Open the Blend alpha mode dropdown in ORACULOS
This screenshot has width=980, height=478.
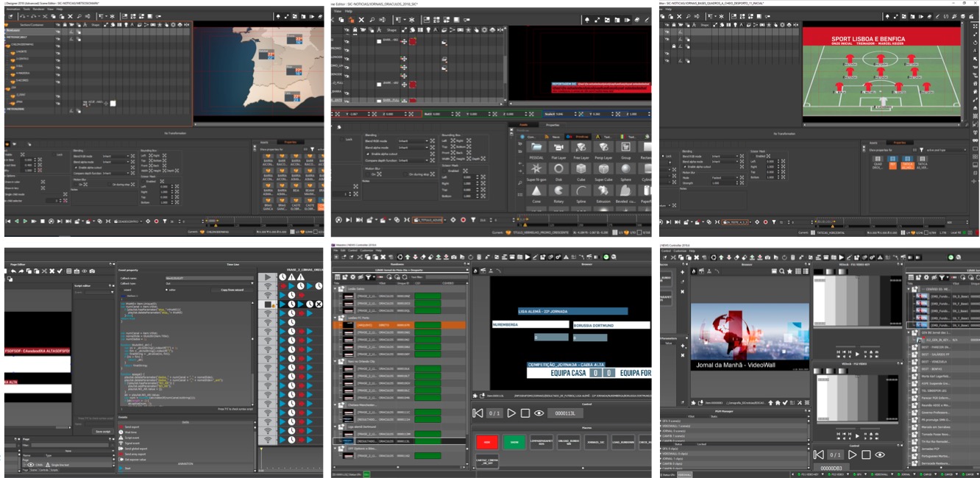tap(413, 148)
